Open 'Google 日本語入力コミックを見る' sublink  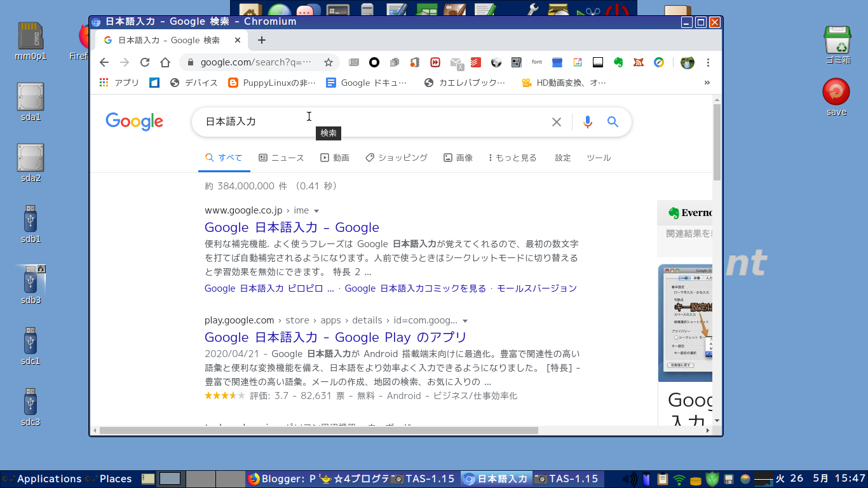[416, 288]
